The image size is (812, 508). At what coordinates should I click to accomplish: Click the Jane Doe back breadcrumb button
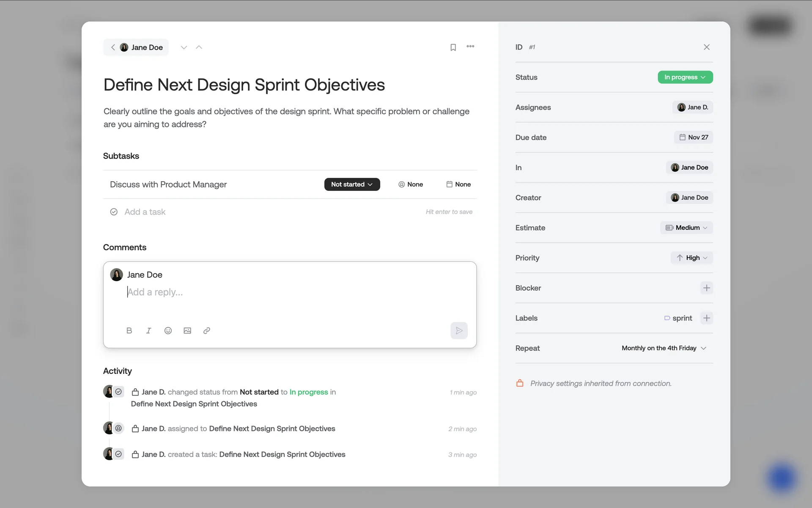(x=136, y=47)
